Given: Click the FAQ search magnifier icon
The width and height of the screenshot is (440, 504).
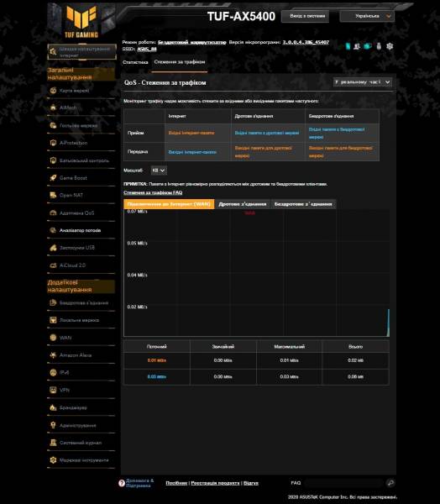Looking at the screenshot, I should 390,483.
